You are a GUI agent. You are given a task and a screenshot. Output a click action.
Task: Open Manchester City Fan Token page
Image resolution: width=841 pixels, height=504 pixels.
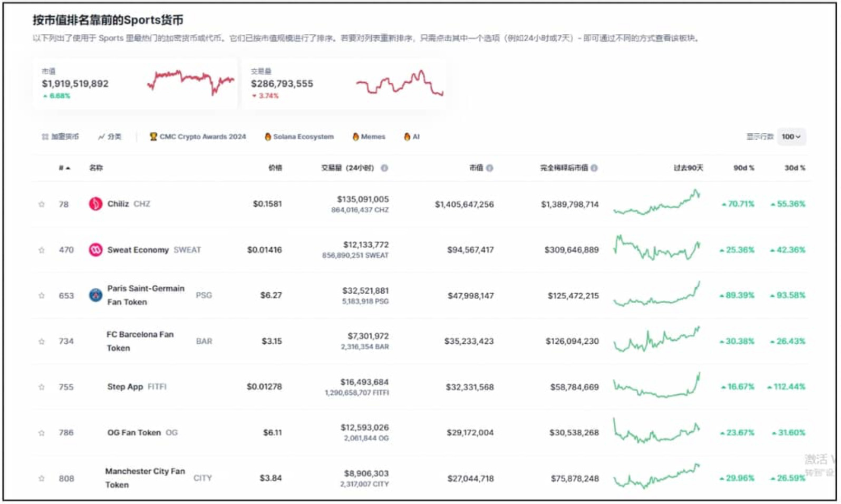145,478
